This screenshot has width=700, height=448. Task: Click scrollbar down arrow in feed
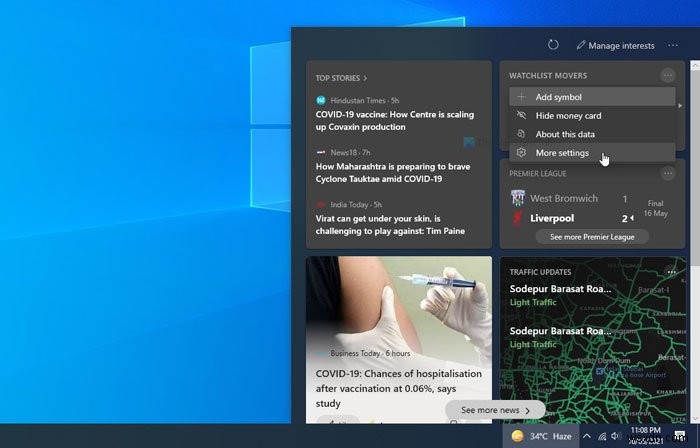point(695,419)
